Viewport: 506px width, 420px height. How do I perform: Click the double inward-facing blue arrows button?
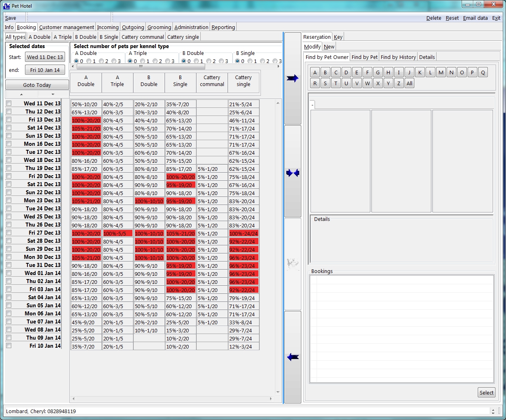click(292, 173)
